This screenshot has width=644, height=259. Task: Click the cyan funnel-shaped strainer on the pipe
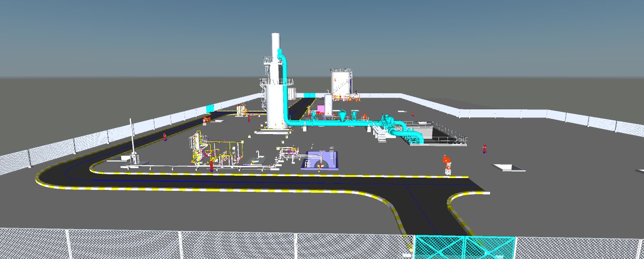coord(342,115)
